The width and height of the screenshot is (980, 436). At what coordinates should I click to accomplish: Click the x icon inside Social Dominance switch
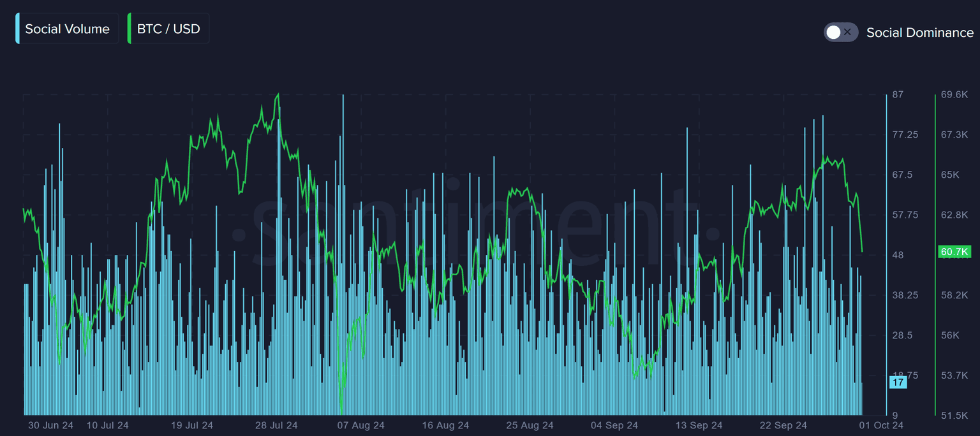point(847,32)
